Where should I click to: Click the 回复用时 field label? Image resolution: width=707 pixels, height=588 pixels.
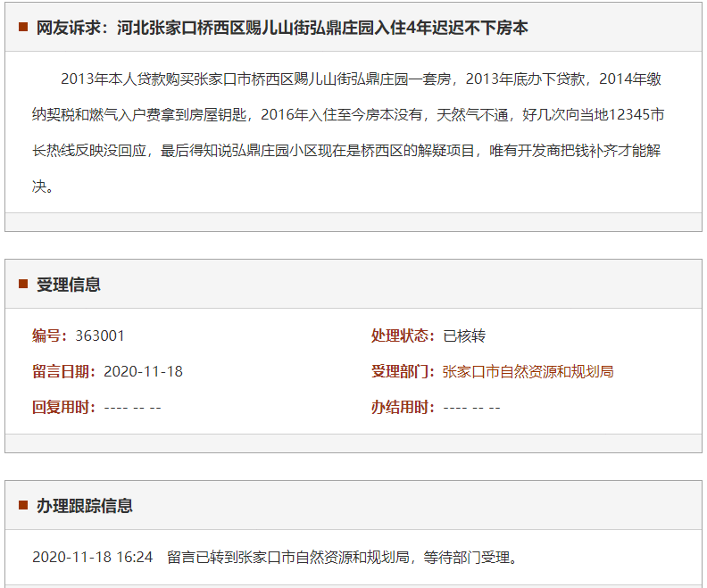click(64, 407)
